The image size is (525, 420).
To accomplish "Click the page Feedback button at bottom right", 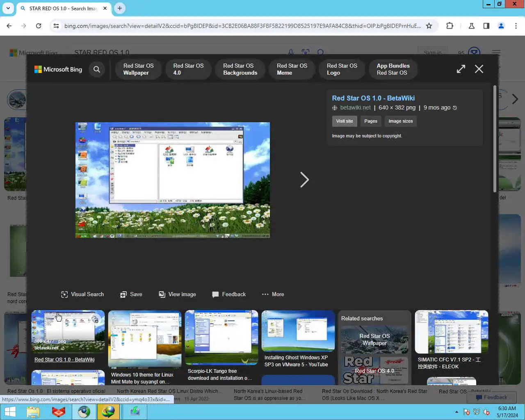I will click(491, 397).
